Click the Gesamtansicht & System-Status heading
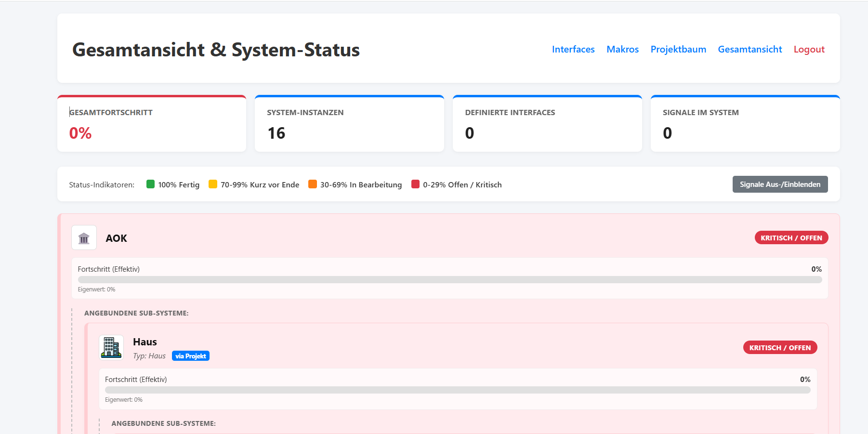The width and height of the screenshot is (868, 434). [x=216, y=50]
